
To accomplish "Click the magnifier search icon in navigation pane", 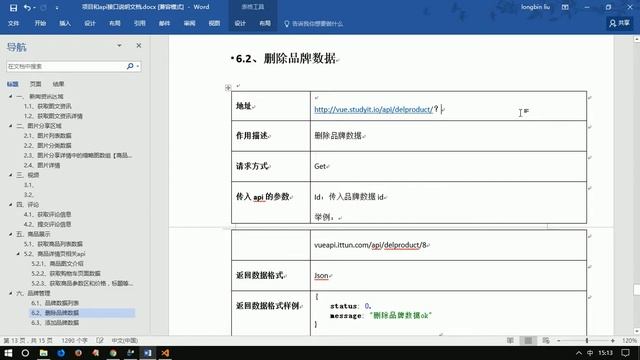I will [130, 66].
